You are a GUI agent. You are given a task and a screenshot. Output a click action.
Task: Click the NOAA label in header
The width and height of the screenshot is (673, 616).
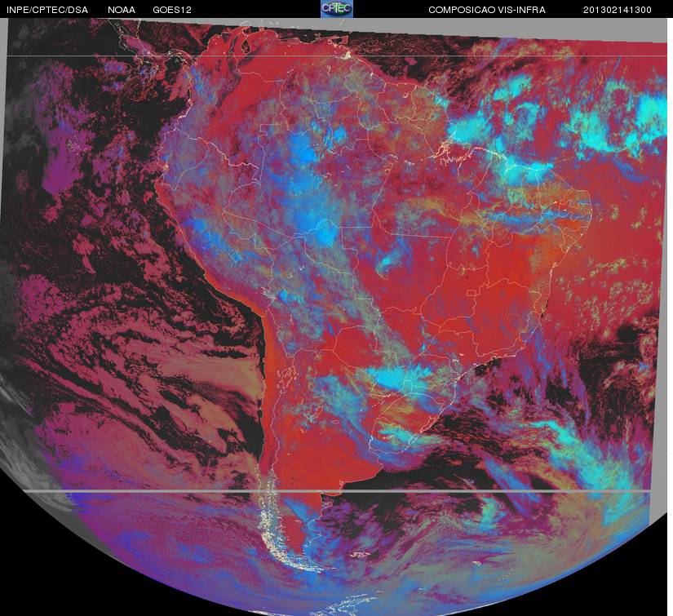click(122, 10)
